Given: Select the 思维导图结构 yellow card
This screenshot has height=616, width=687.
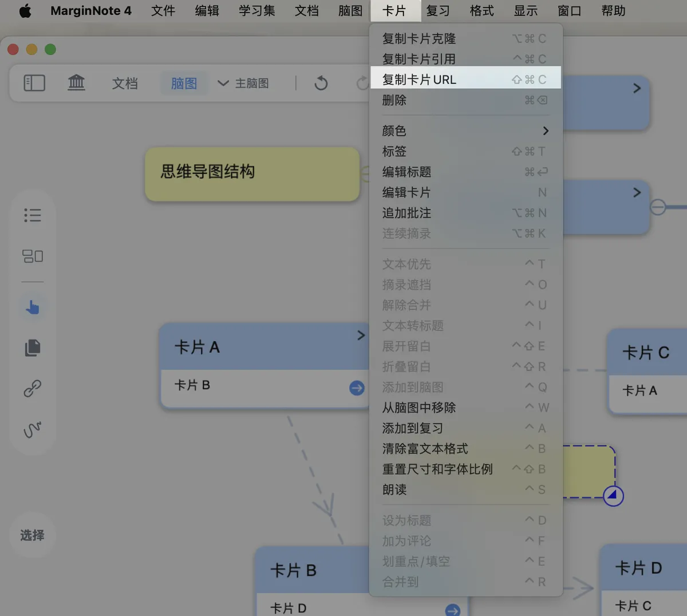Looking at the screenshot, I should point(252,174).
